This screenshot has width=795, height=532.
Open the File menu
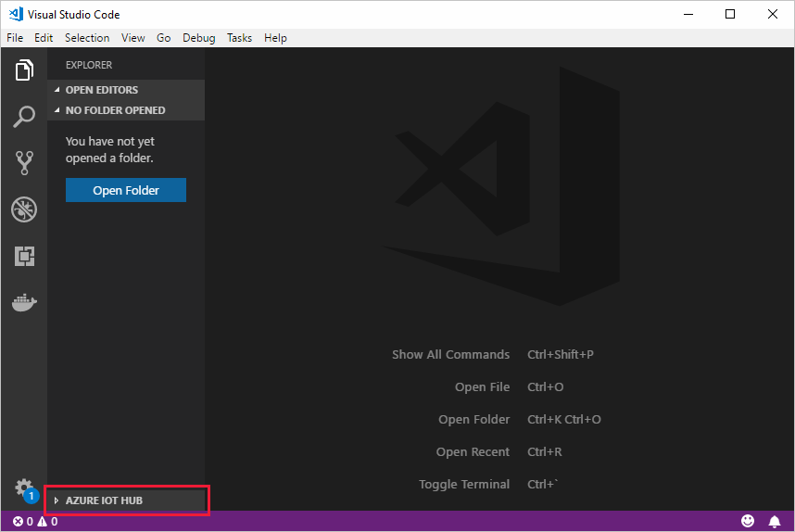(15, 38)
